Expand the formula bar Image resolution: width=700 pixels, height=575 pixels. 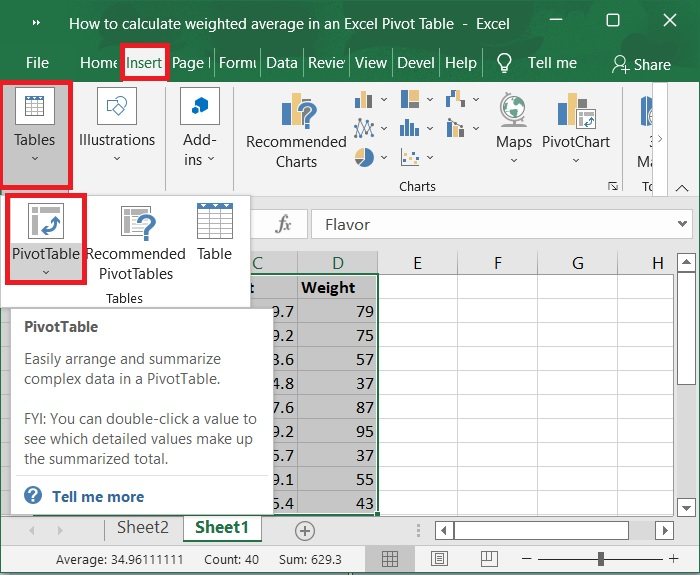click(x=682, y=224)
